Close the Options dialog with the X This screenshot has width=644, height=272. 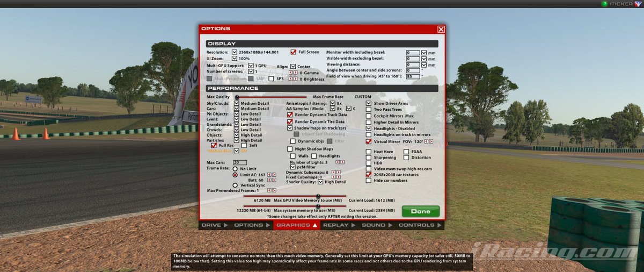click(x=441, y=29)
